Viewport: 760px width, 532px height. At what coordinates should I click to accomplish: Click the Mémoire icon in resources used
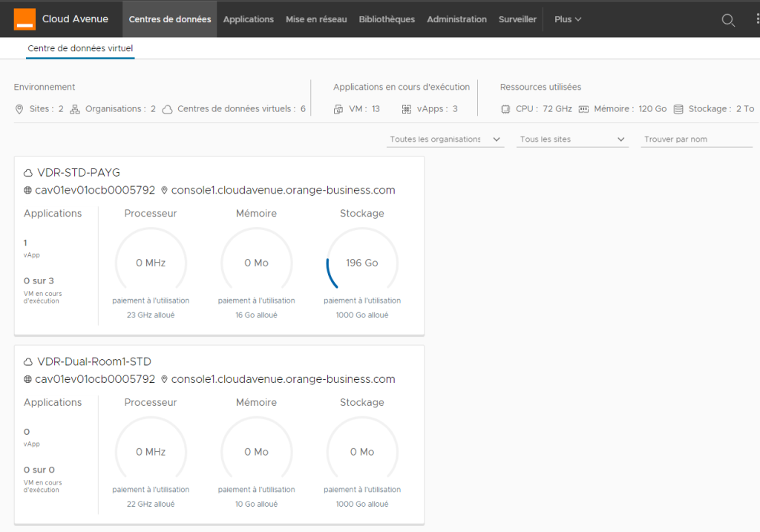(583, 110)
